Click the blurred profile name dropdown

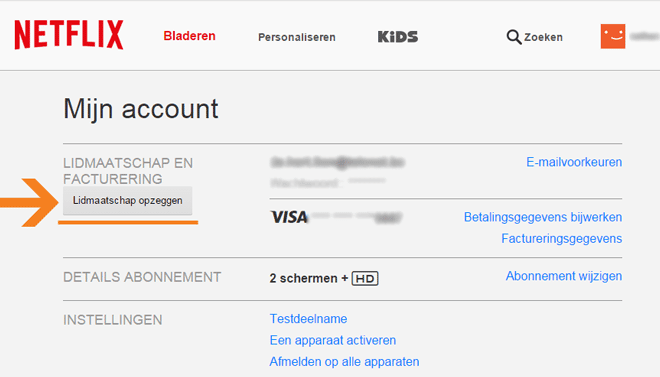click(644, 37)
